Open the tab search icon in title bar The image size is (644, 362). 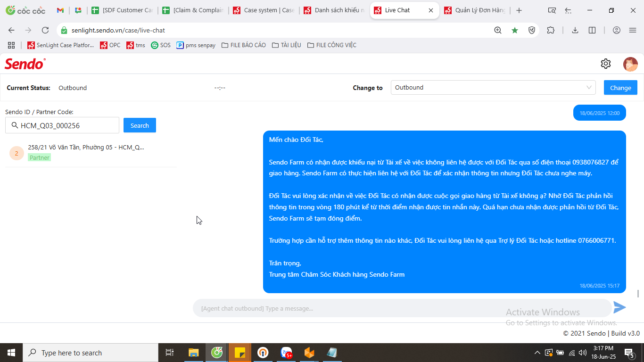(x=552, y=10)
